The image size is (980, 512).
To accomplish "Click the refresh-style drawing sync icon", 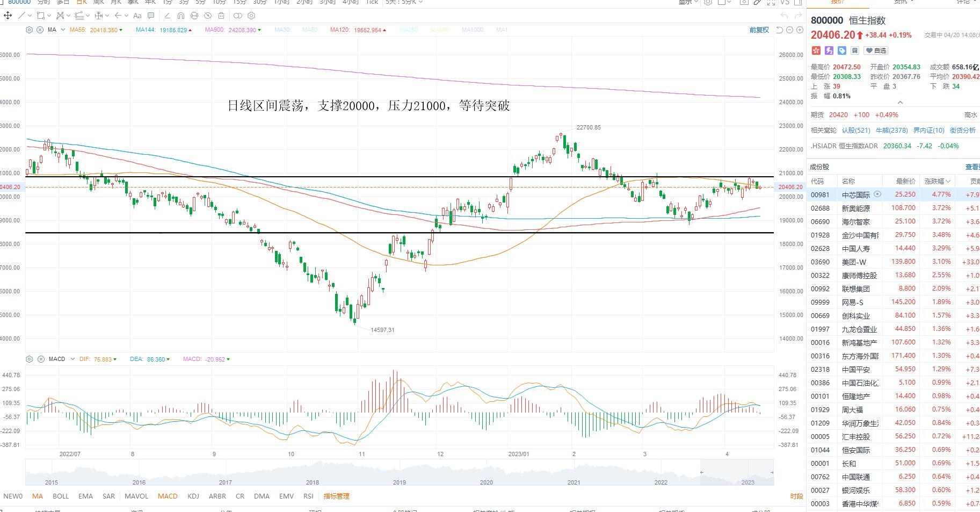I will (194, 16).
